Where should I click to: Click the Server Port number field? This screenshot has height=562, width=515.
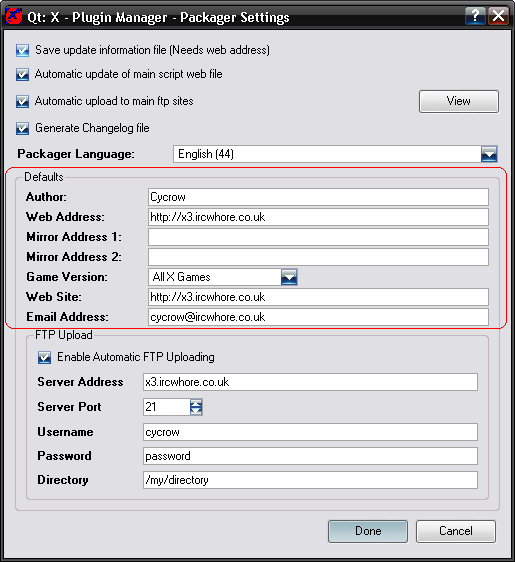click(166, 407)
